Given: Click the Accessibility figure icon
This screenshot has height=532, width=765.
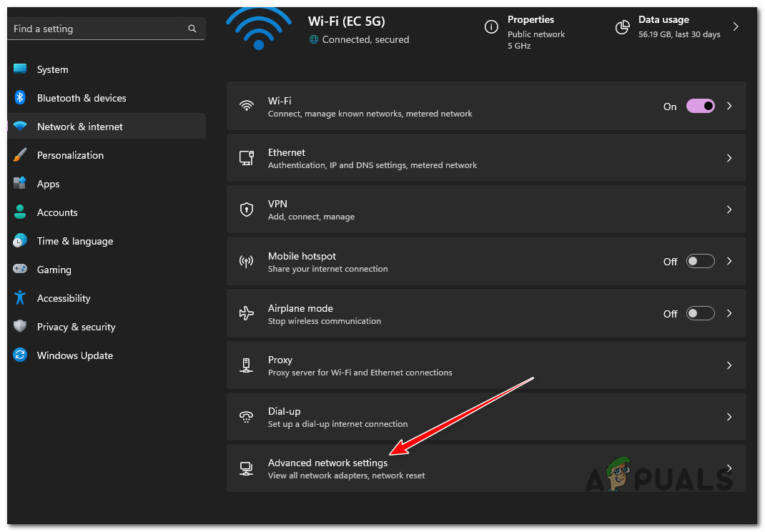Looking at the screenshot, I should click(x=20, y=297).
